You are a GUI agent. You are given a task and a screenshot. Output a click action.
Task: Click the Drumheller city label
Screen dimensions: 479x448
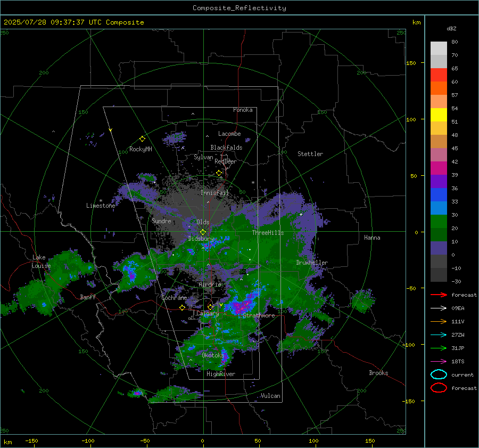(312, 263)
